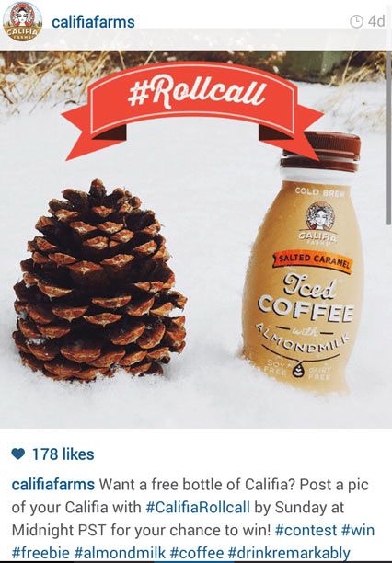Viewport: 392px width, 563px height.
Task: Open the #drinkremarkably hashtag
Action: (x=289, y=553)
